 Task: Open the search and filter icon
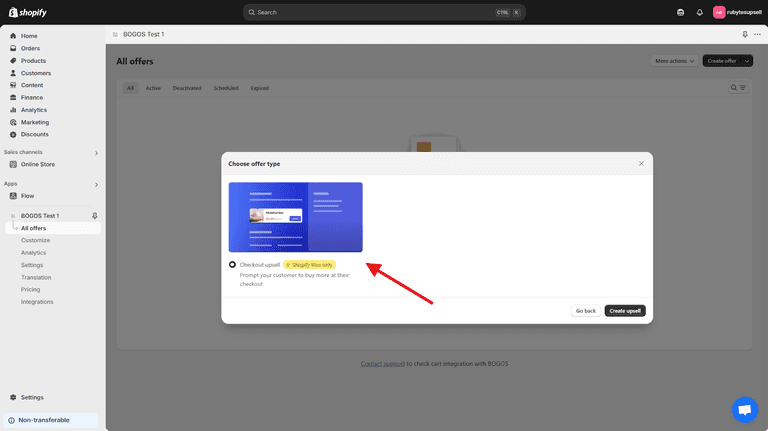tap(738, 88)
